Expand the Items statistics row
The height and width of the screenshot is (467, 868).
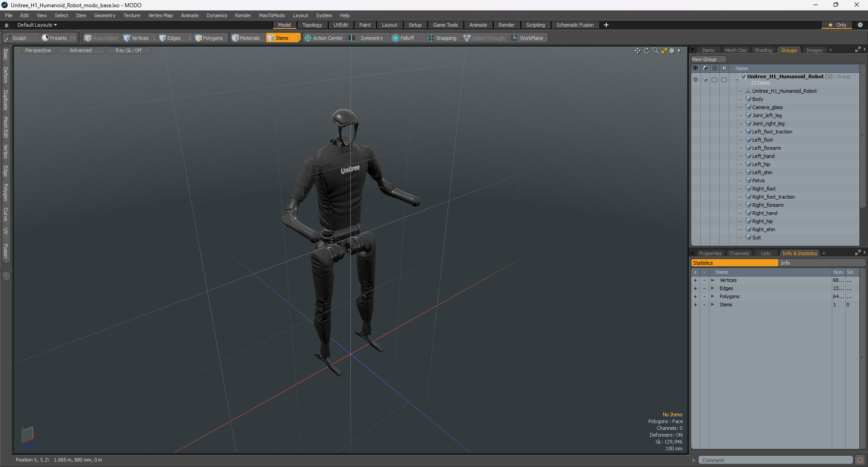[712, 305]
